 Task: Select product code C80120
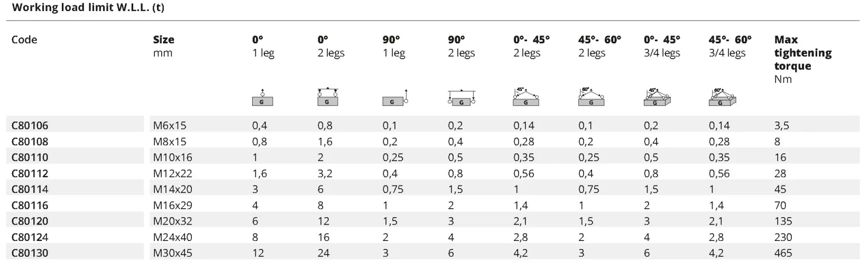(30, 221)
